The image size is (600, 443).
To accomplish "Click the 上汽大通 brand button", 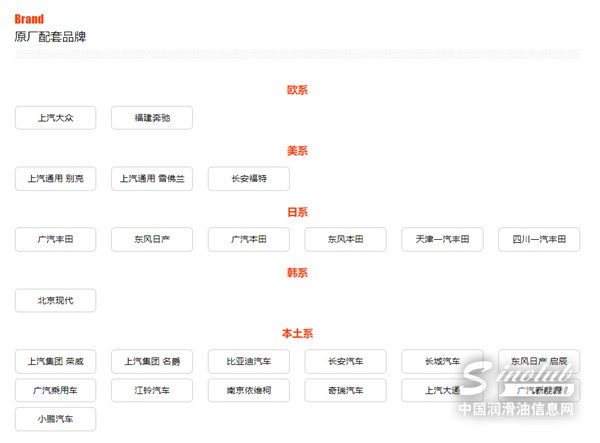I will point(442,391).
